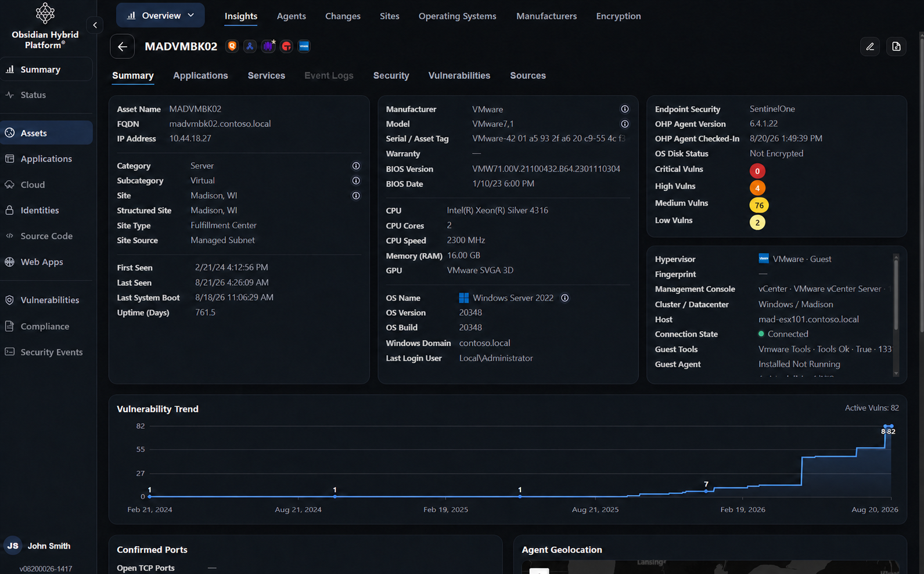Click the Low Vulns 2 badge
The width and height of the screenshot is (924, 574).
[757, 222]
